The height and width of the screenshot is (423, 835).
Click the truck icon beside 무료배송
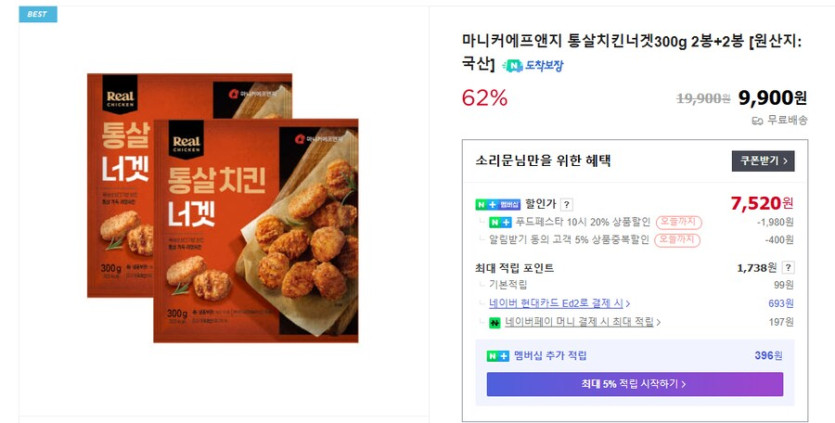coord(757,120)
